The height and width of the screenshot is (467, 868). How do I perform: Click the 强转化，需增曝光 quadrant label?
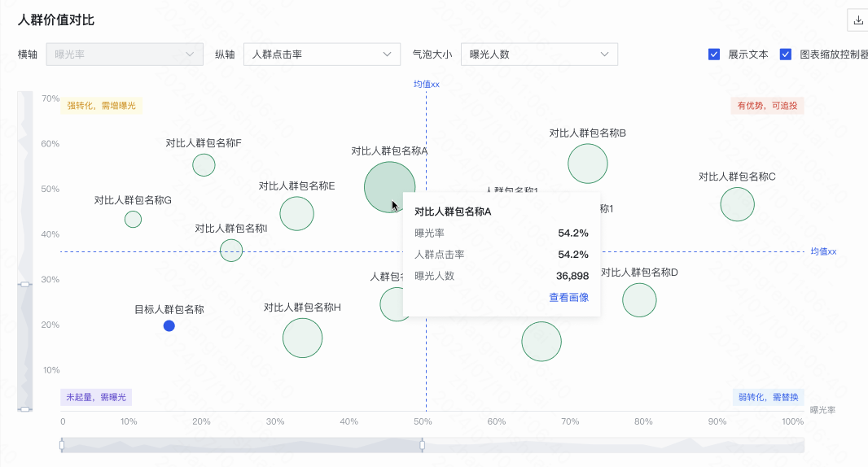101,105
